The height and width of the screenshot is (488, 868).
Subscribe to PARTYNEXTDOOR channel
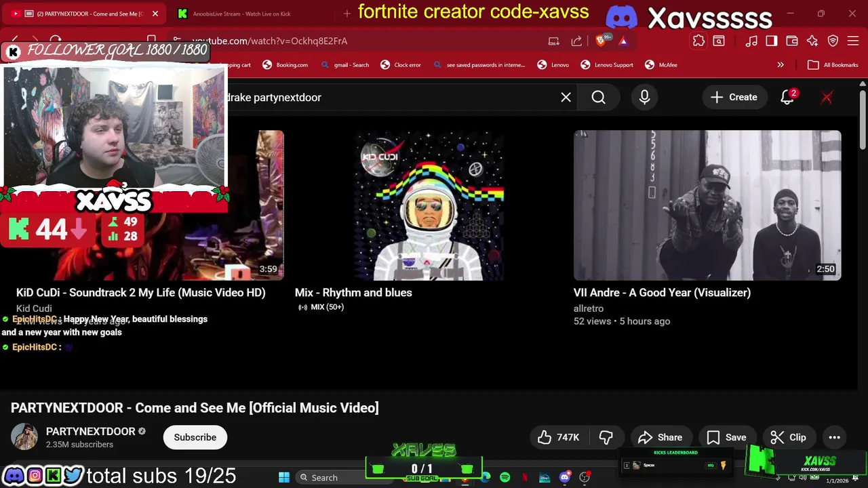point(195,437)
